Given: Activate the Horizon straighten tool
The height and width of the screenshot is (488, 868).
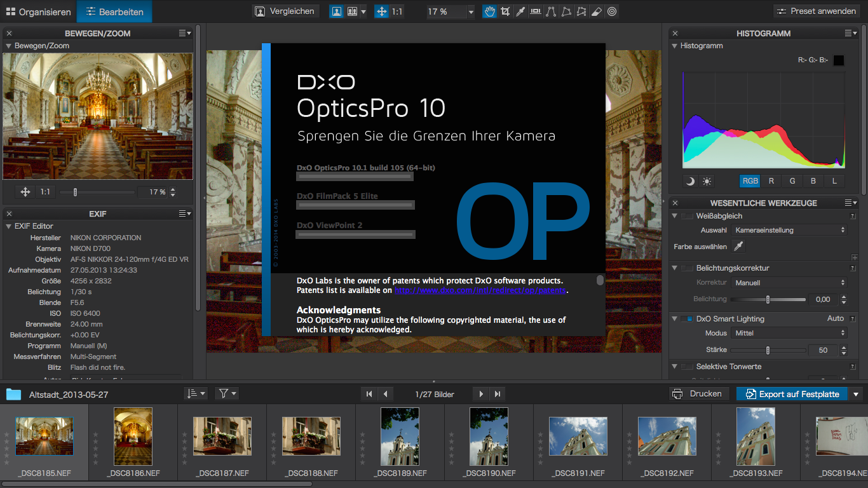Looking at the screenshot, I should [x=536, y=11].
